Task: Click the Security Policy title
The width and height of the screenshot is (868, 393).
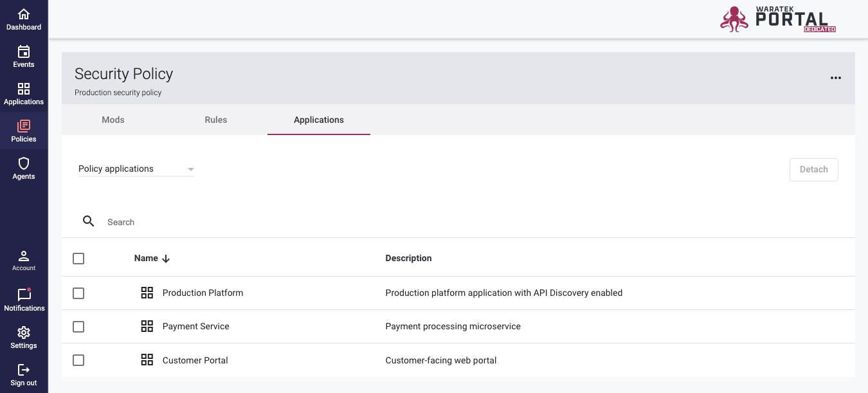Action: pyautogui.click(x=123, y=74)
